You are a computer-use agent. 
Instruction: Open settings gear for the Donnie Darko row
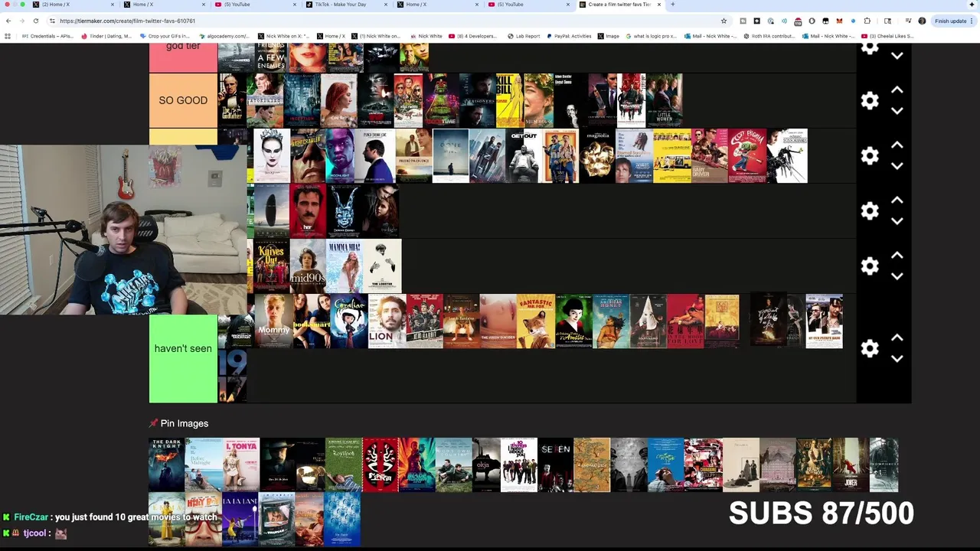pos(870,210)
